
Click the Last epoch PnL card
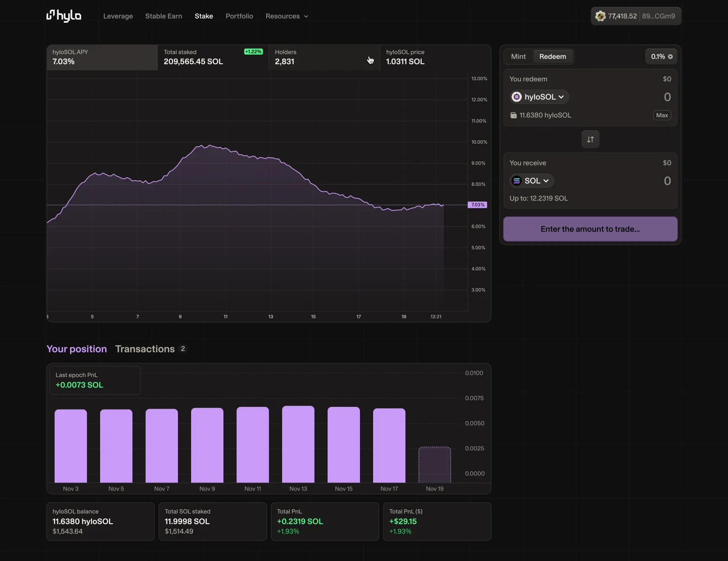95,381
